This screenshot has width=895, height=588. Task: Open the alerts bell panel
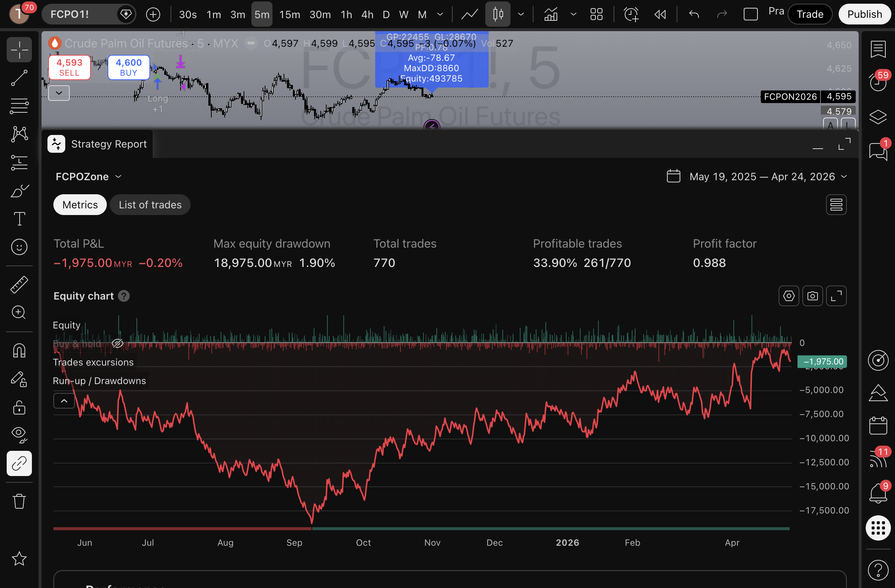[x=878, y=493]
